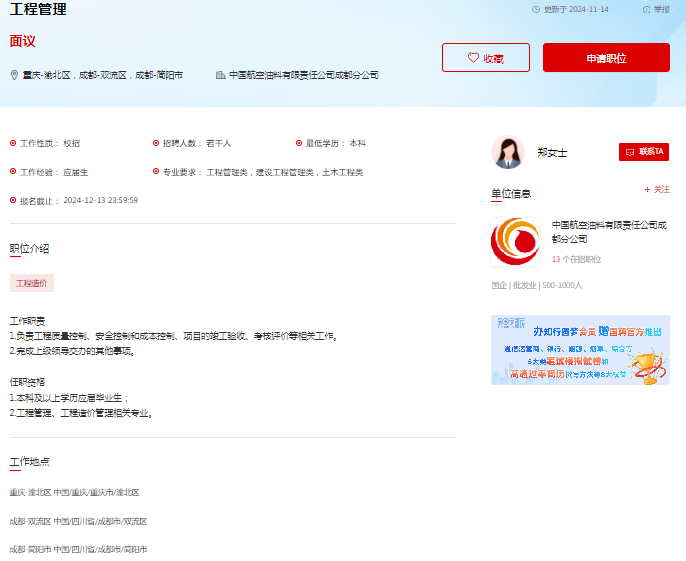This screenshot has height=561, width=686.
Task: Click the red bullet icon before 工作性质
Action: 13,143
